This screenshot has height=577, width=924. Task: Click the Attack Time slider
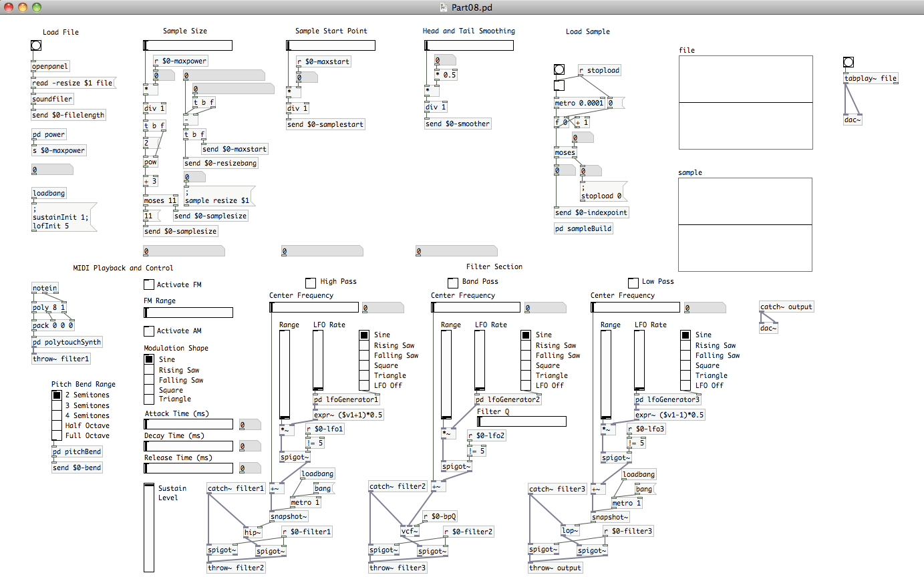pos(188,424)
